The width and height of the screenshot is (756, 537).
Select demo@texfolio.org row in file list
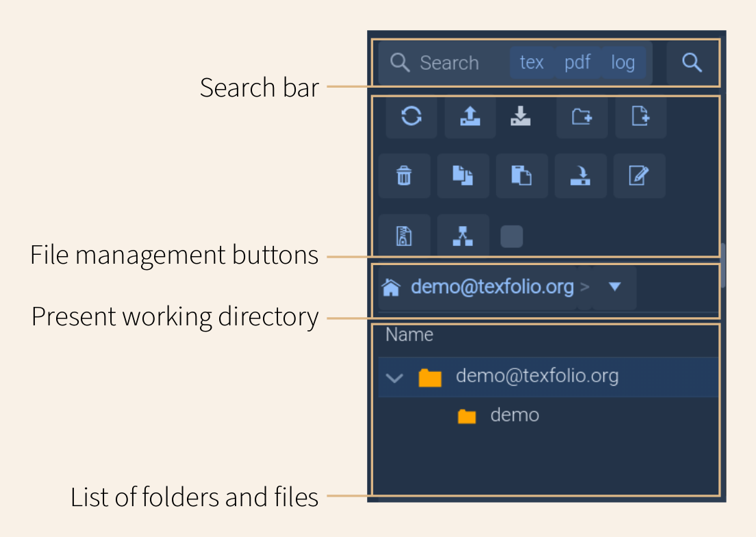(549, 377)
